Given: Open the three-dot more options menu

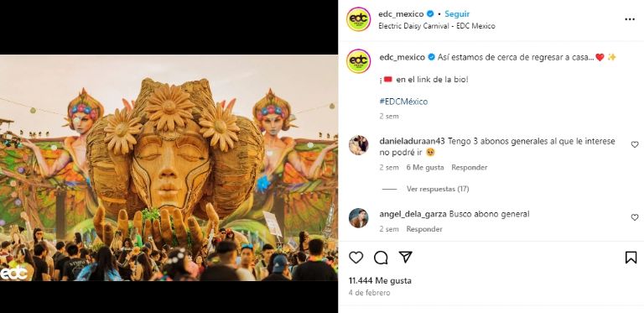Looking at the screenshot, I should click(x=630, y=19).
